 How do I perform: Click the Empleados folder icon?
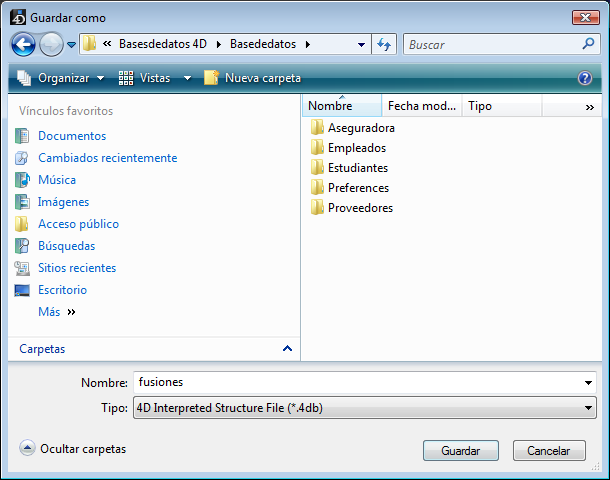(x=317, y=147)
